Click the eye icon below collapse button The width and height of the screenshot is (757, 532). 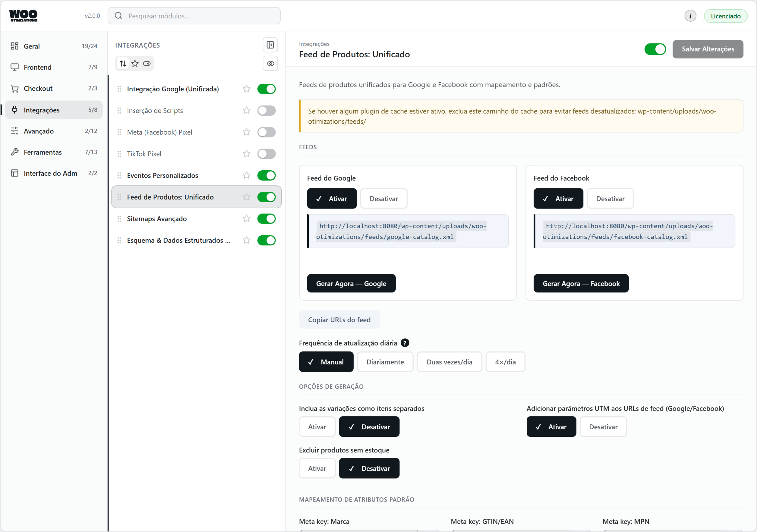(270, 63)
